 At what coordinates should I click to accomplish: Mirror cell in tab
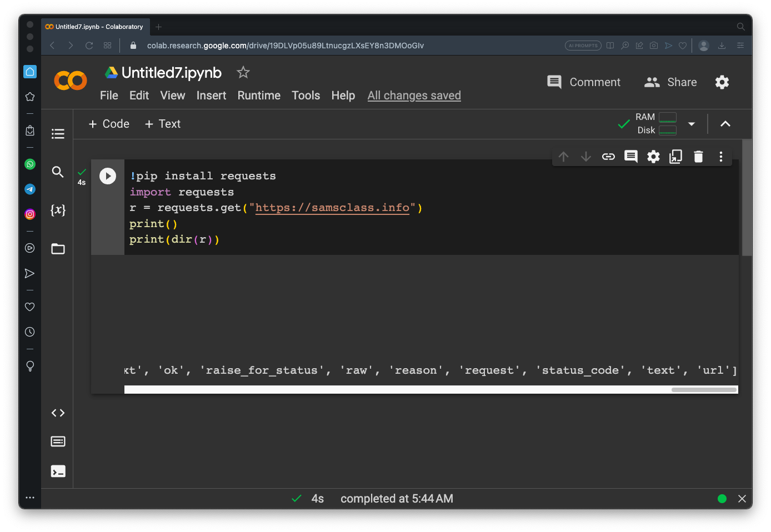[675, 157]
